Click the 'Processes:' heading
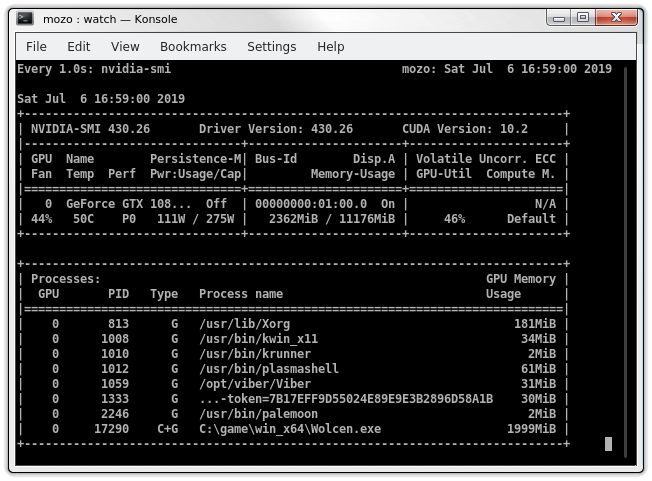This screenshot has width=652, height=481. pyautogui.click(x=66, y=279)
